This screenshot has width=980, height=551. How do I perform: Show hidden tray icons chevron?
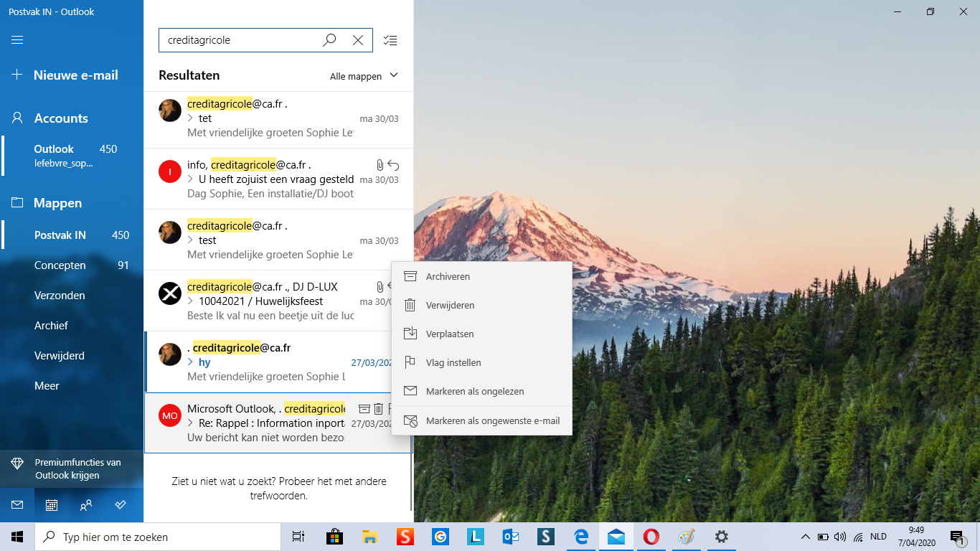click(x=805, y=537)
